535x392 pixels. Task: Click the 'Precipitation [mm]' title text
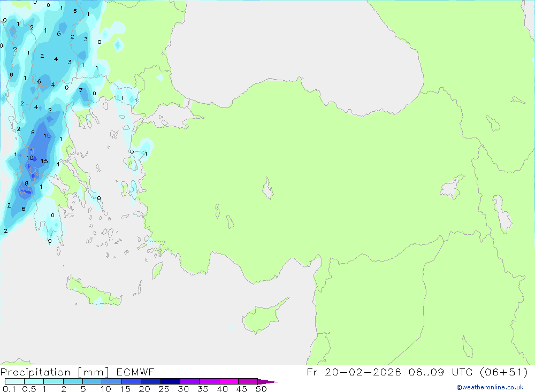tap(55, 372)
